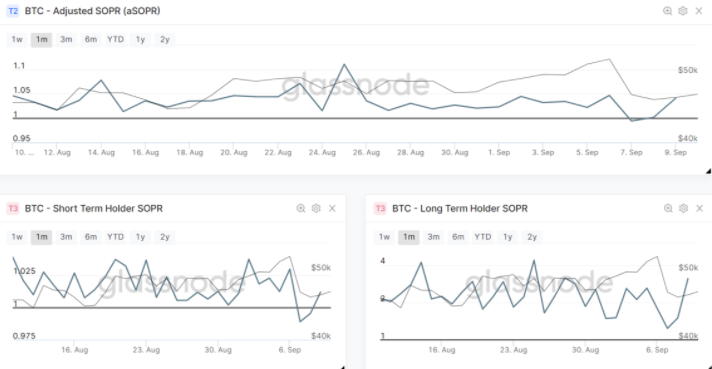Choose YTD on Short Term Holder chart
This screenshot has width=712, height=369.
pos(115,237)
